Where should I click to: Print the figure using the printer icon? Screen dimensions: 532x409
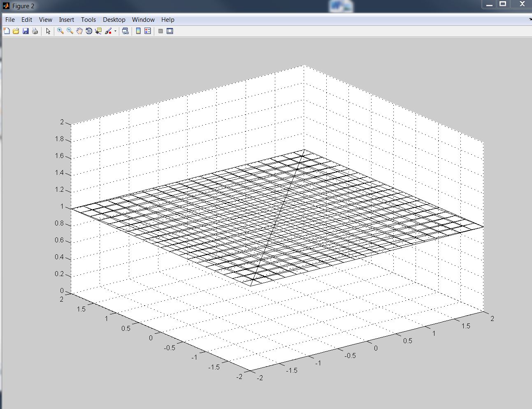tap(35, 31)
